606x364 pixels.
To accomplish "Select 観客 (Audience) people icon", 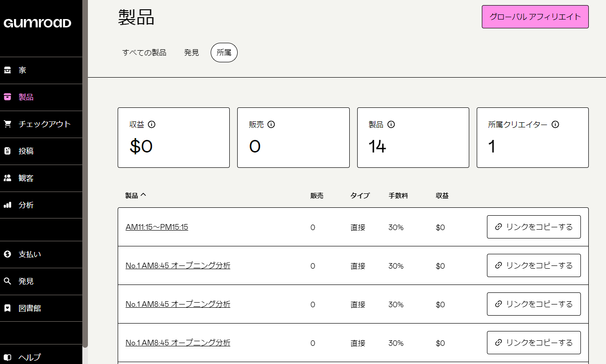I will pos(7,178).
